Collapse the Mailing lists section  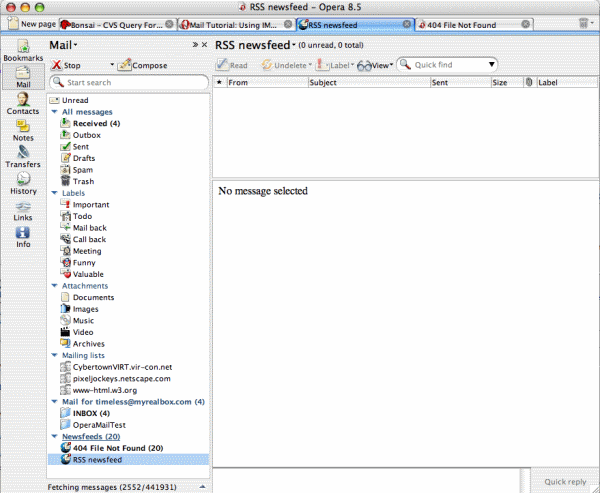[x=54, y=355]
